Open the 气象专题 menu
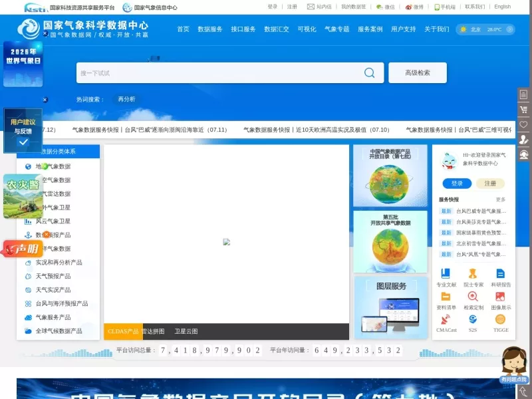The height and width of the screenshot is (399, 532). click(337, 29)
